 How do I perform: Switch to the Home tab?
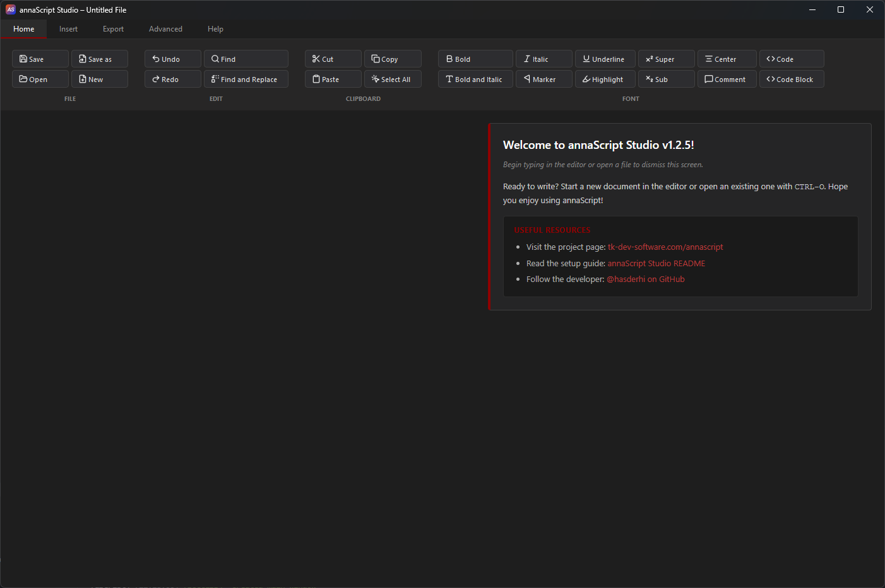tap(24, 29)
